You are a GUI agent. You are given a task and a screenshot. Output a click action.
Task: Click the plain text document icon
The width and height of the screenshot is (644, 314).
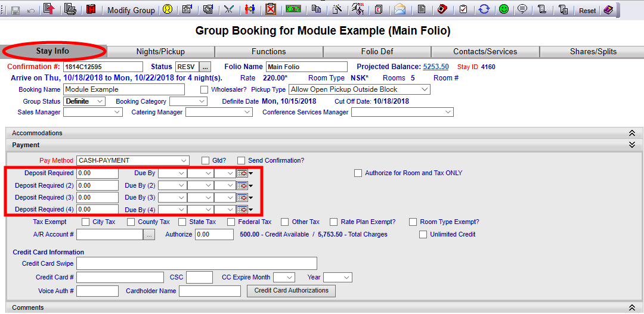point(421,10)
